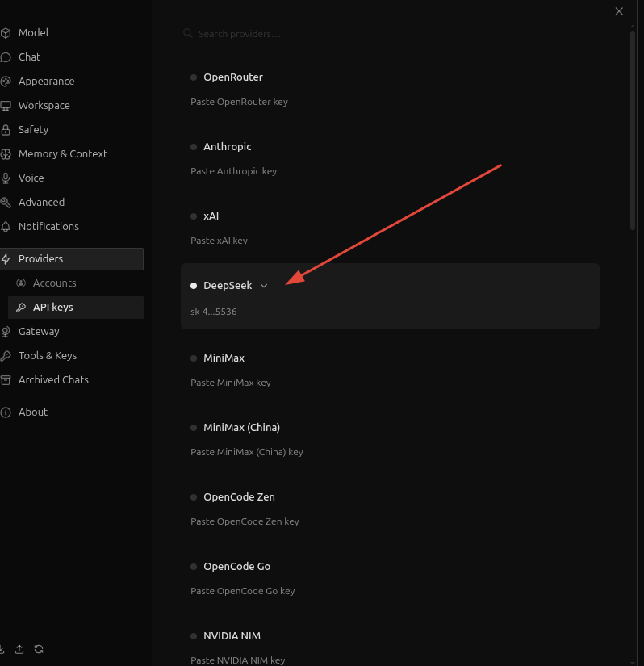Viewport: 644px width, 666px height.
Task: Expand the OpenRouter provider heading
Action: 233,77
